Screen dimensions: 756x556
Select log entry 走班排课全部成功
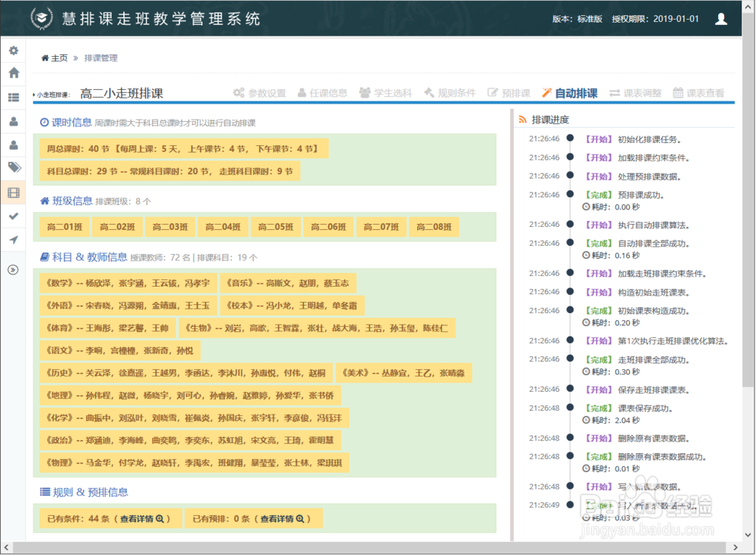coord(637,360)
